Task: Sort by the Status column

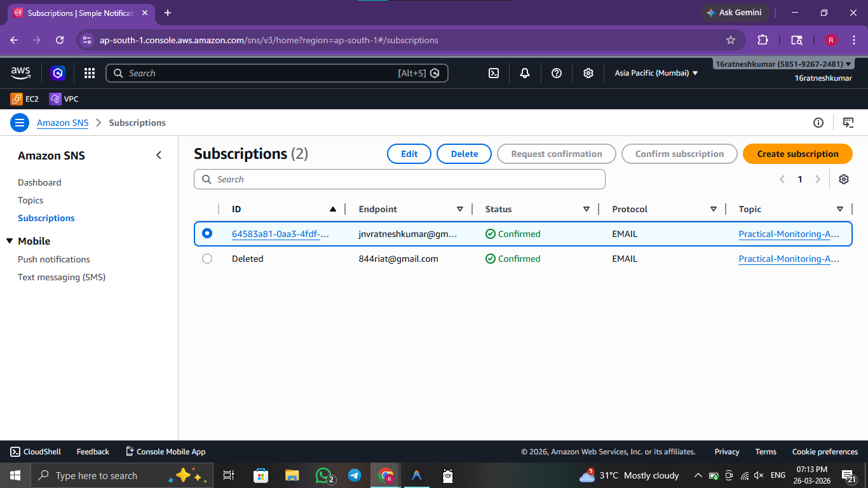Action: tap(587, 209)
